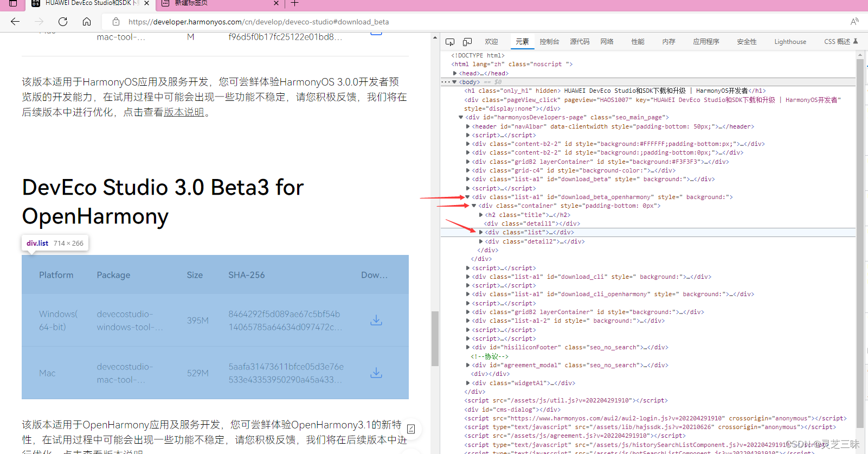
Task: Click the page URL in address bar
Action: pos(259,22)
